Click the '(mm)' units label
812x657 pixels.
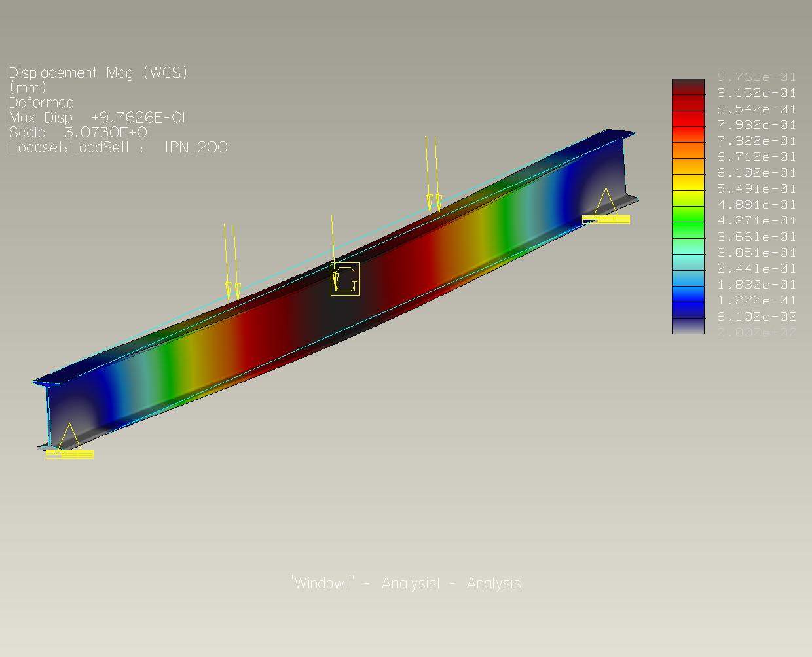pos(28,88)
